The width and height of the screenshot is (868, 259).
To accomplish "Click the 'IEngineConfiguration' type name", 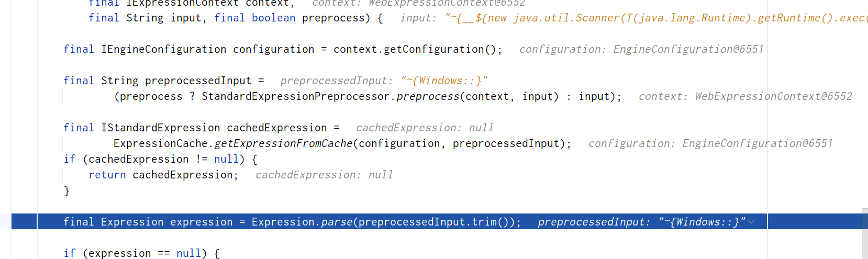I will coord(163,49).
